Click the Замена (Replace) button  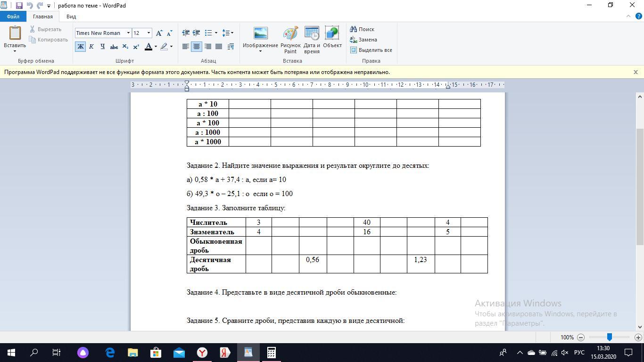pos(363,40)
